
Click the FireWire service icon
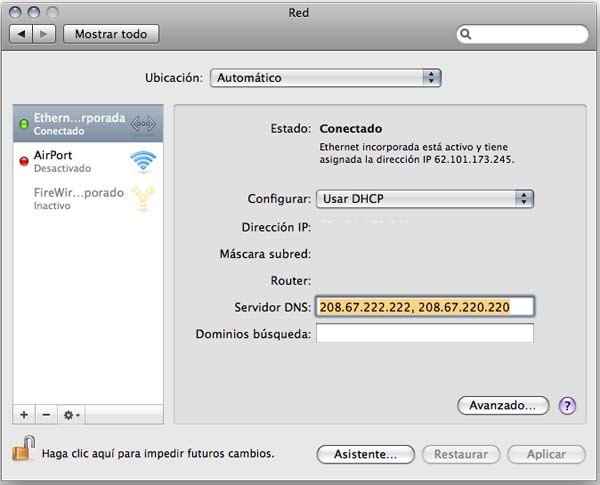coord(143,198)
